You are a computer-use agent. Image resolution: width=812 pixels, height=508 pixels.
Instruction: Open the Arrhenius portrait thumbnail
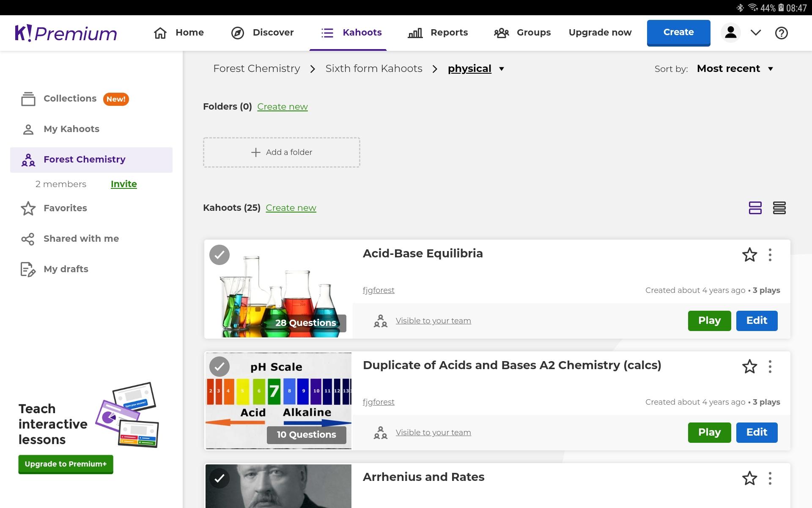[x=278, y=486]
